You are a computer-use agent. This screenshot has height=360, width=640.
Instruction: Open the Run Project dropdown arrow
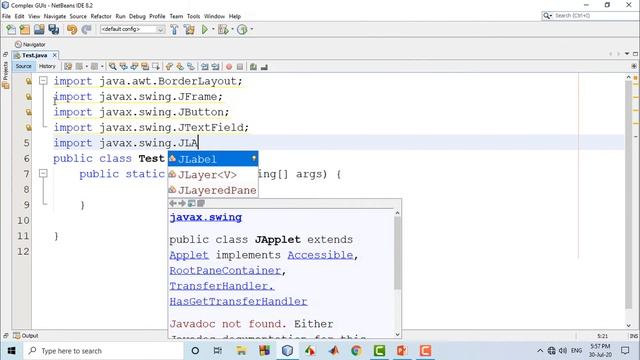coord(213,29)
